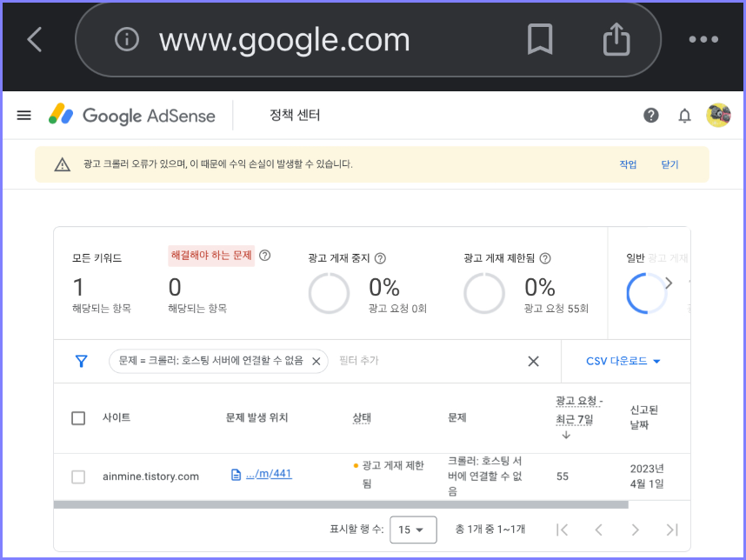746x560 pixels.
Task: Click the sort descending arrow under 최근 7일
Action: pos(566,435)
